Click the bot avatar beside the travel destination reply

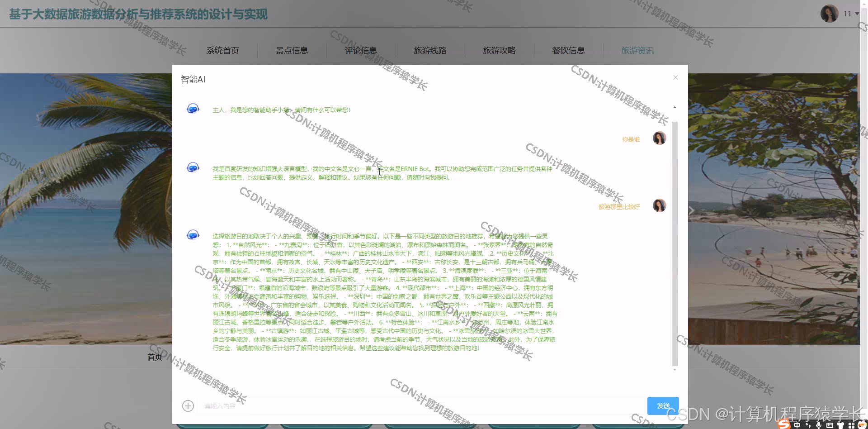point(193,235)
